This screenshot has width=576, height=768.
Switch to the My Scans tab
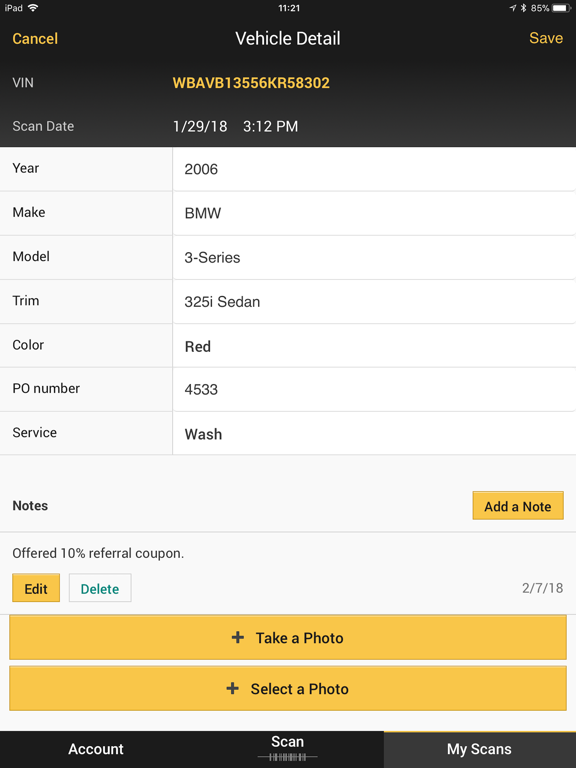[480, 749]
